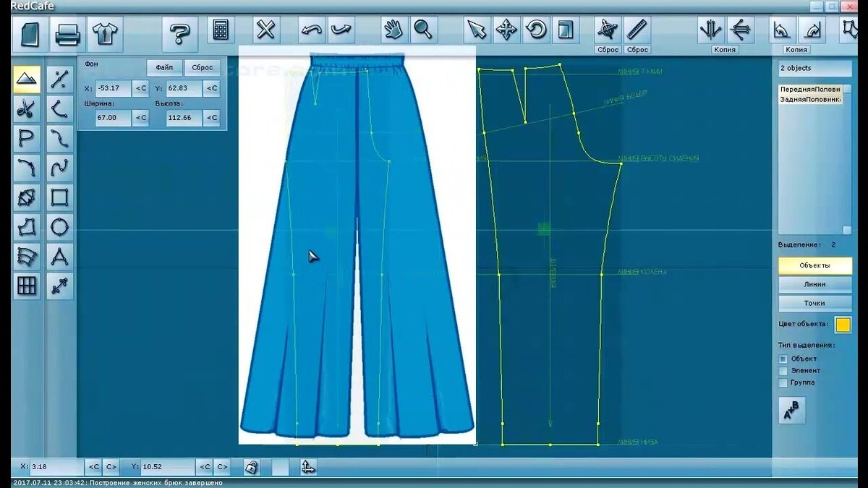Click the Файл button in Фон panel
This screenshot has width=868, height=488.
coord(164,67)
